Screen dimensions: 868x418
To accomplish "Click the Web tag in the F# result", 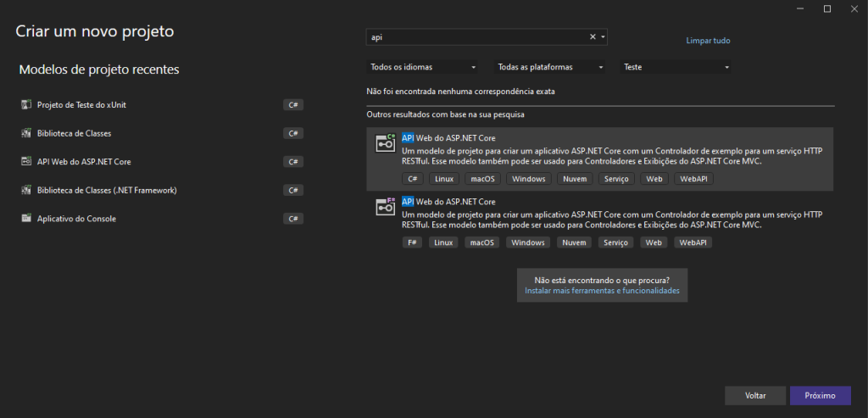I will (654, 242).
